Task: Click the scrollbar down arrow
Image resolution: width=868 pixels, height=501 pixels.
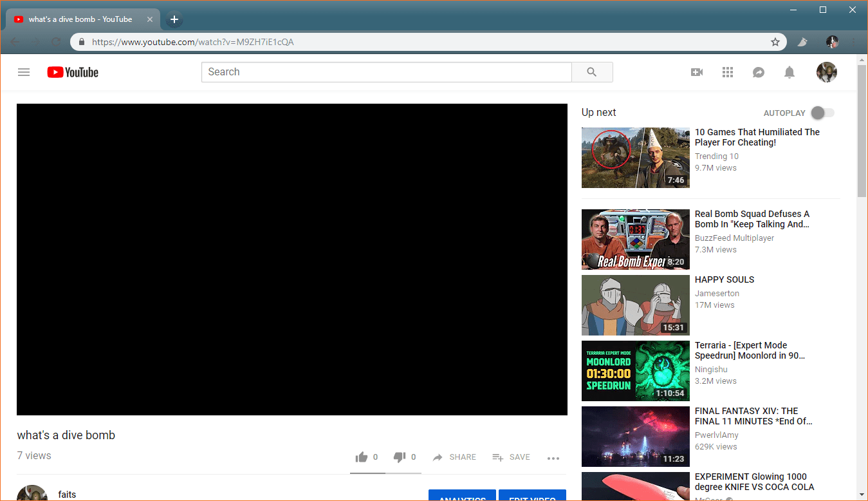Action: pos(862,495)
